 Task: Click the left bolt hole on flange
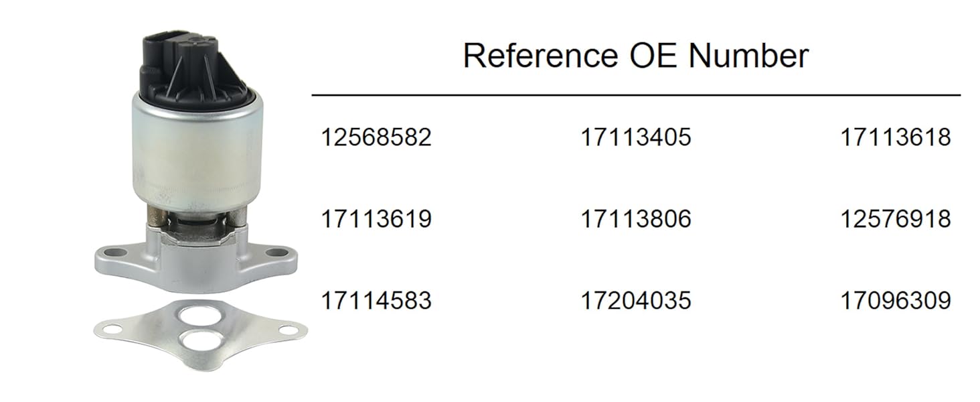click(x=116, y=253)
